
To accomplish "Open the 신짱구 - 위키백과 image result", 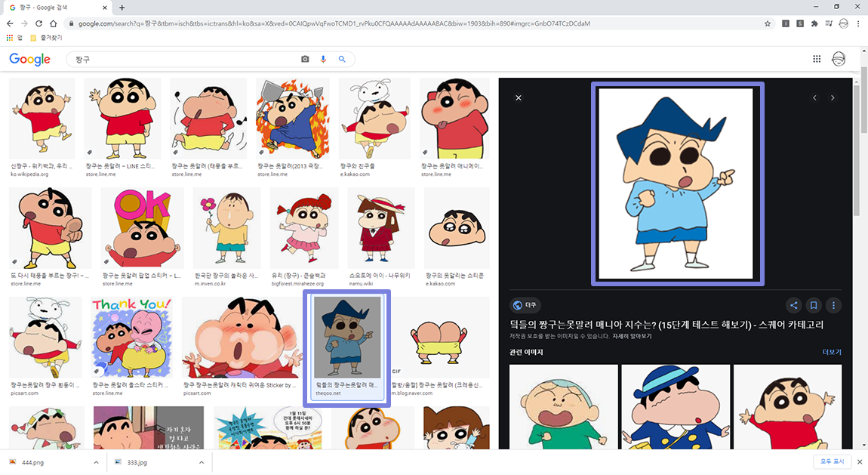I will click(42, 119).
